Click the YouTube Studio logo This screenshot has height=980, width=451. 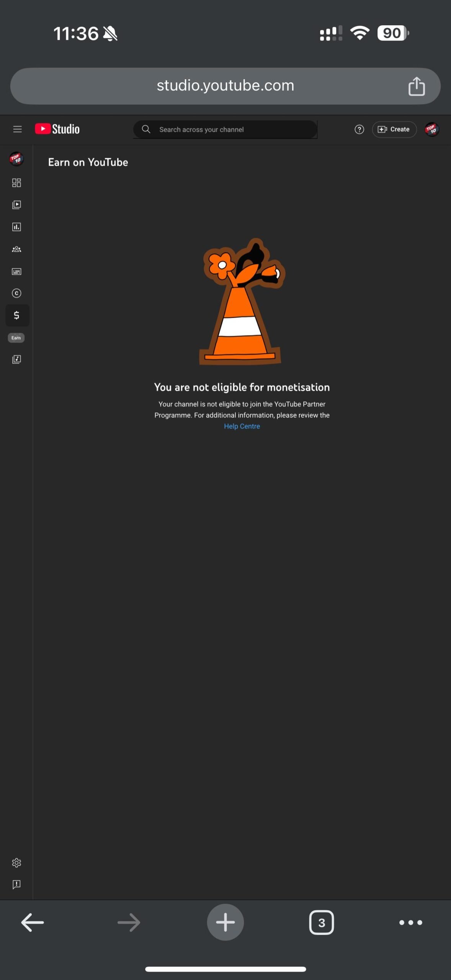[x=57, y=129]
